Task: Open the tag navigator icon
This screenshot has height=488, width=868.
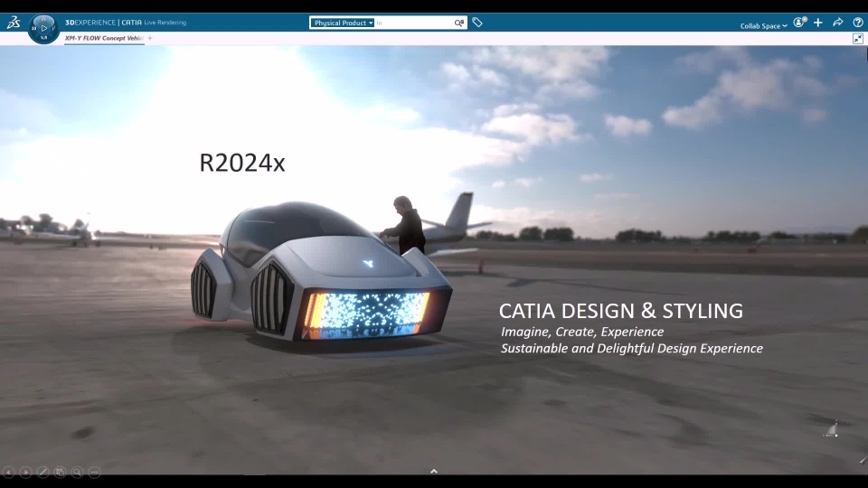Action: [477, 23]
